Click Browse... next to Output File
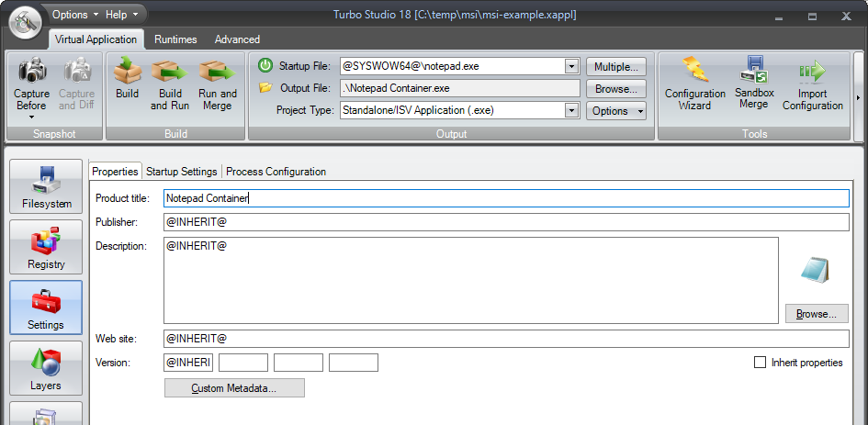The image size is (868, 425). pyautogui.click(x=616, y=88)
